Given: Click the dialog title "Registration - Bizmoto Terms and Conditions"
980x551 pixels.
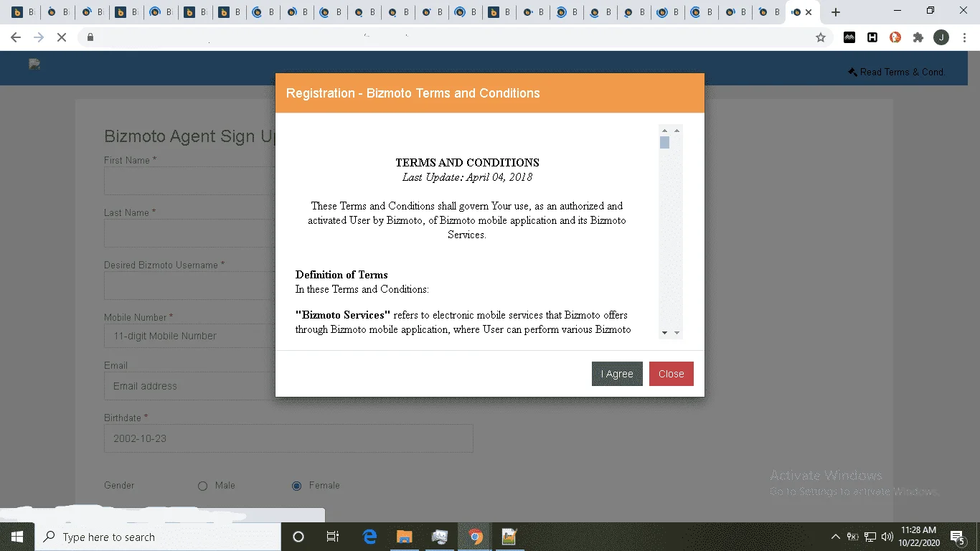Looking at the screenshot, I should [413, 93].
